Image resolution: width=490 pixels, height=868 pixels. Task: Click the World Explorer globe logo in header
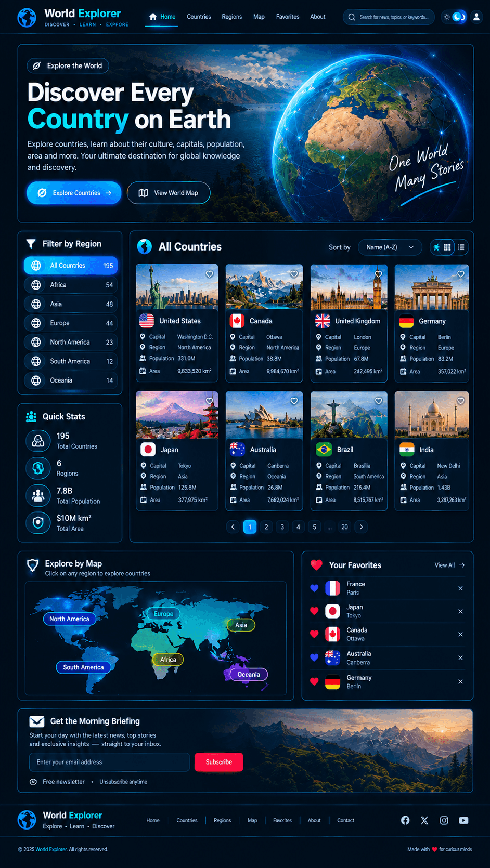pos(27,17)
